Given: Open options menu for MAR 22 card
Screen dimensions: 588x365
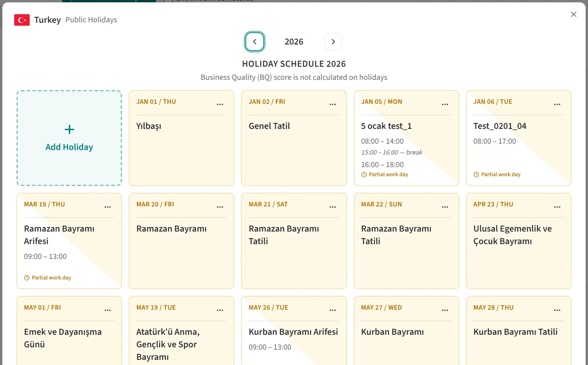Looking at the screenshot, I should tap(445, 207).
